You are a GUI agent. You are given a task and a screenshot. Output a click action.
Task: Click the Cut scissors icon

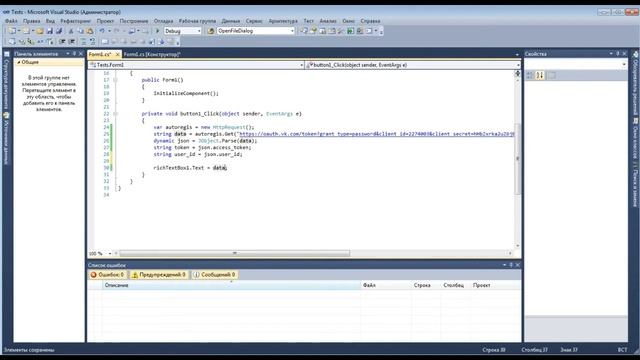point(71,31)
